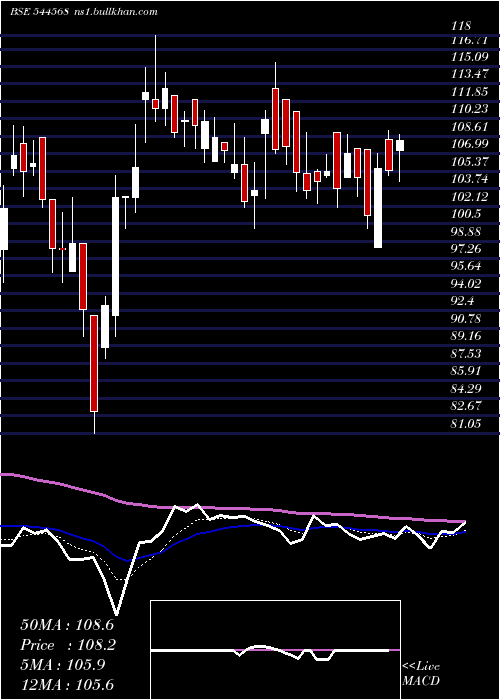500x700 pixels.
Task: Click the 85.91 price axis label
Action: [x=466, y=371]
